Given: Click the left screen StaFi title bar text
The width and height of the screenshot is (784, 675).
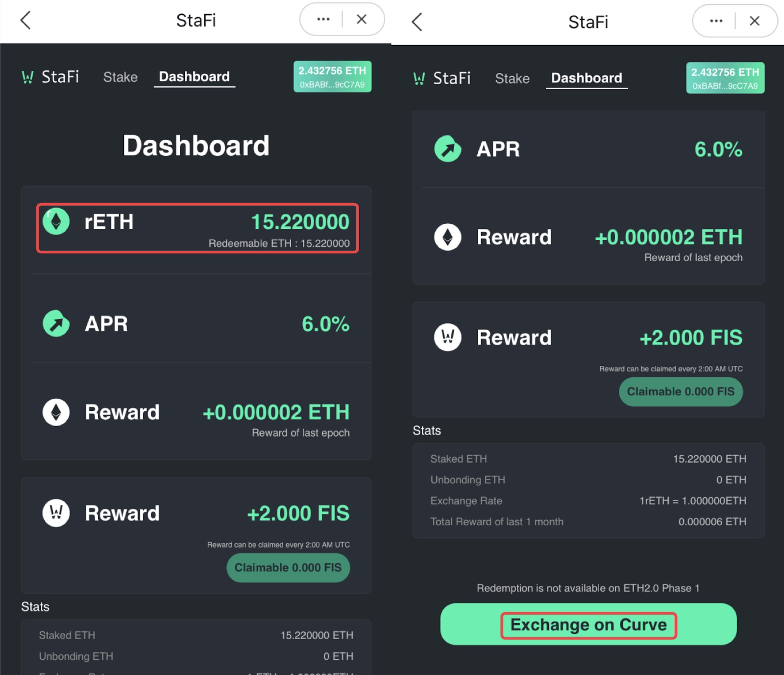Looking at the screenshot, I should (196, 21).
